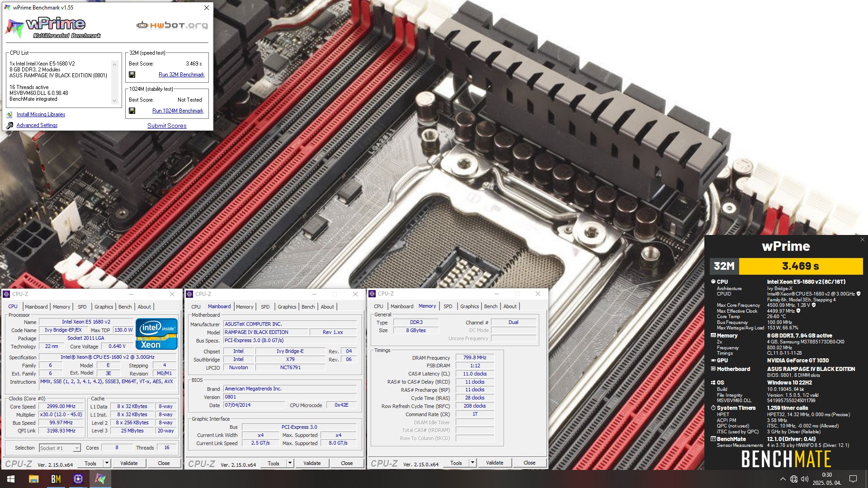The image size is (868, 488).
Task: Click the Core Speed 2999.00 MHz field
Action: [x=61, y=407]
